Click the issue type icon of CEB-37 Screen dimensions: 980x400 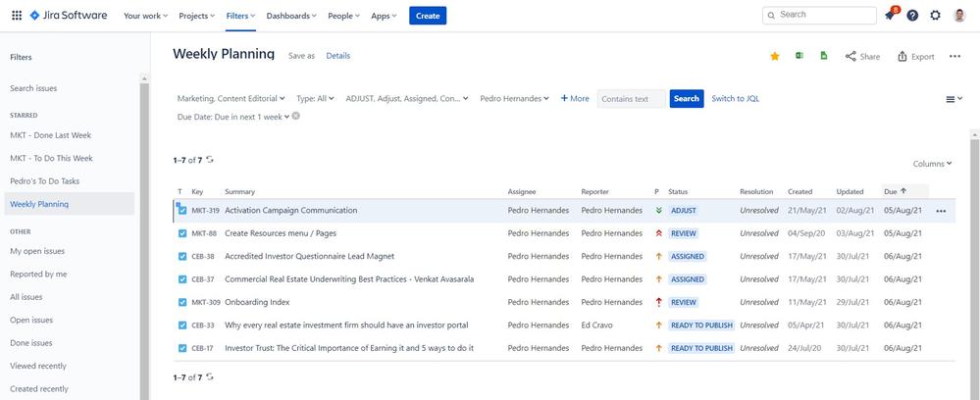coord(181,279)
